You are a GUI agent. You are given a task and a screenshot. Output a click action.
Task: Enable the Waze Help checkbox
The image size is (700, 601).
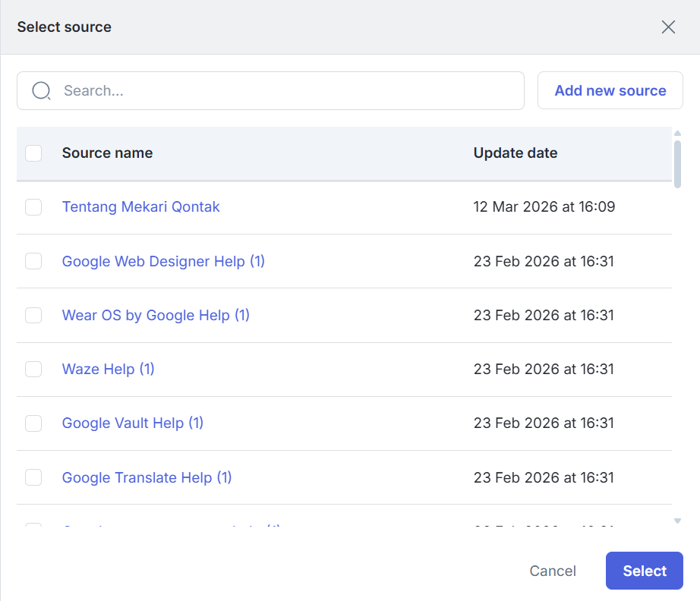pos(33,369)
